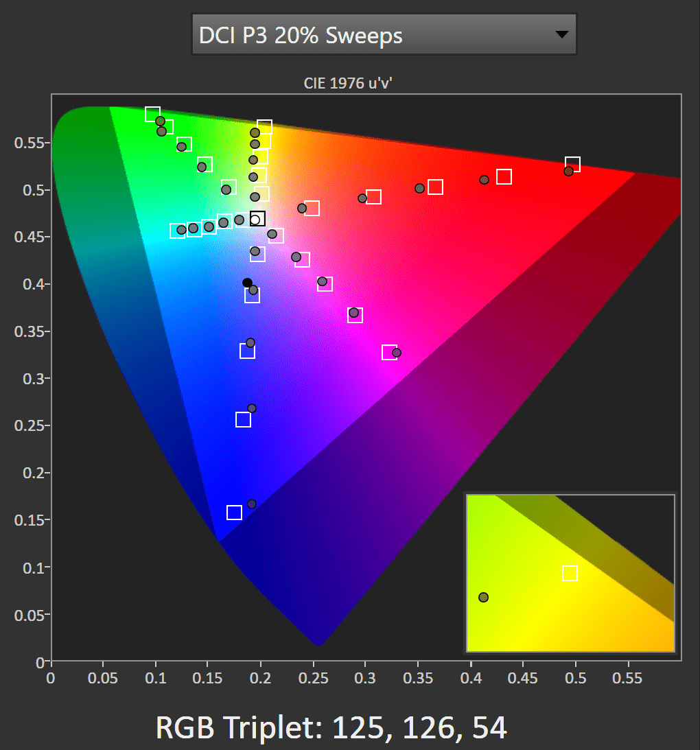Viewport: 700px width, 750px height.
Task: Click the CIE 1976 u'v' chart title
Action: 348,83
